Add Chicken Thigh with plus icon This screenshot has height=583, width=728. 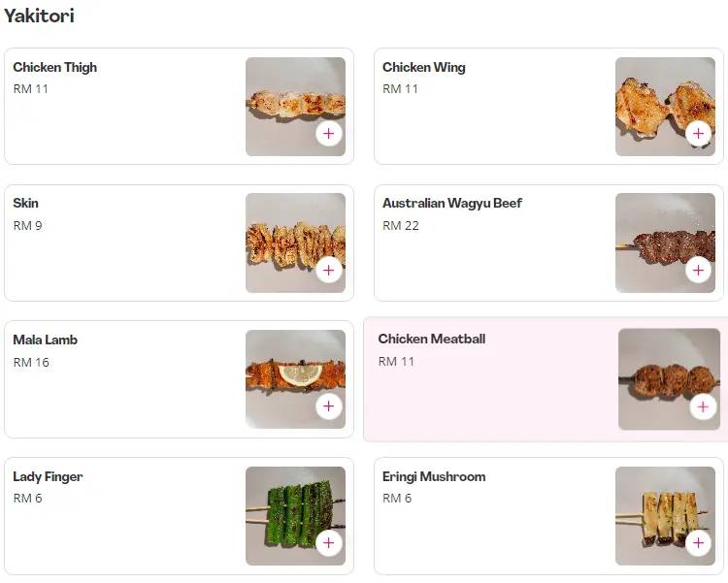coord(329,134)
